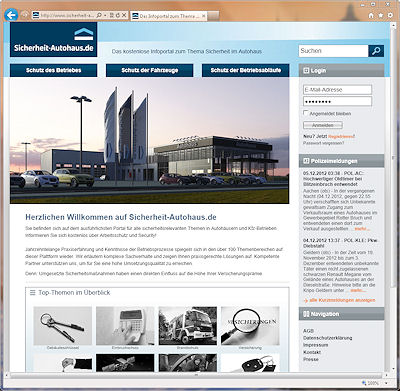Screen dimensions: 400x391
Task: Open the Brandschutz fire truck thumbnail
Action: click(x=188, y=326)
